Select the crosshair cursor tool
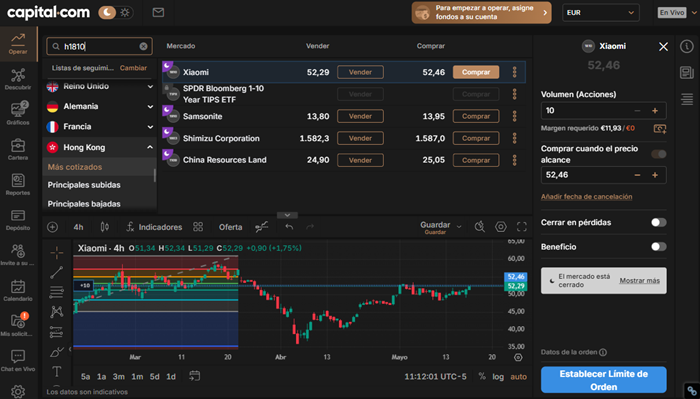Image resolution: width=700 pixels, height=399 pixels. (57, 253)
